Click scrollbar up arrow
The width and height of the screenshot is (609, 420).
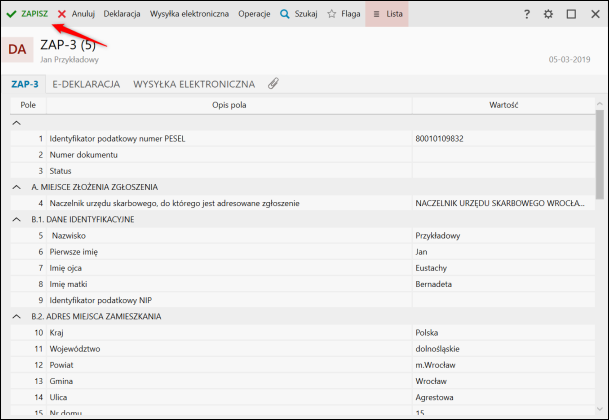tap(600, 103)
